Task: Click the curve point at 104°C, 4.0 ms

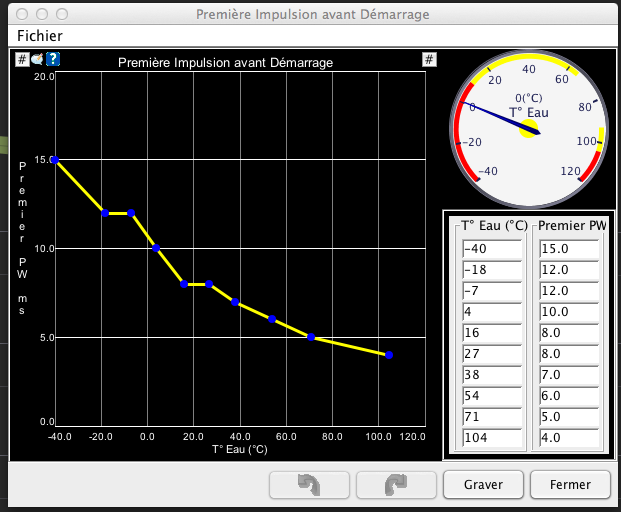Action: 389,355
